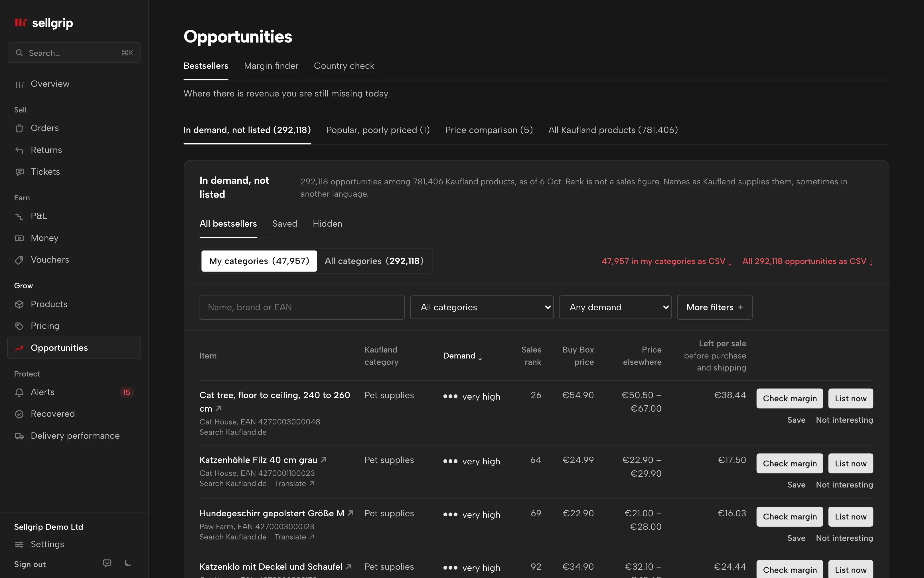Image resolution: width=924 pixels, height=578 pixels.
Task: Select Popular, poorly priced (1) tab
Action: pyautogui.click(x=378, y=130)
